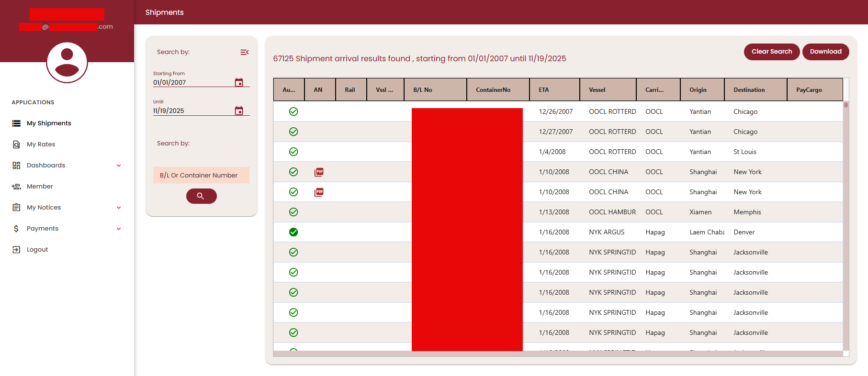Open the Member page in sidebar
Screen dimensions: 868x376
pos(40,186)
